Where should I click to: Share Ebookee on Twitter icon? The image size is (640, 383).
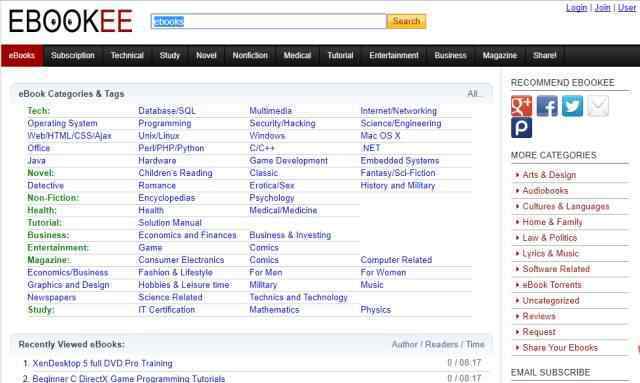572,106
